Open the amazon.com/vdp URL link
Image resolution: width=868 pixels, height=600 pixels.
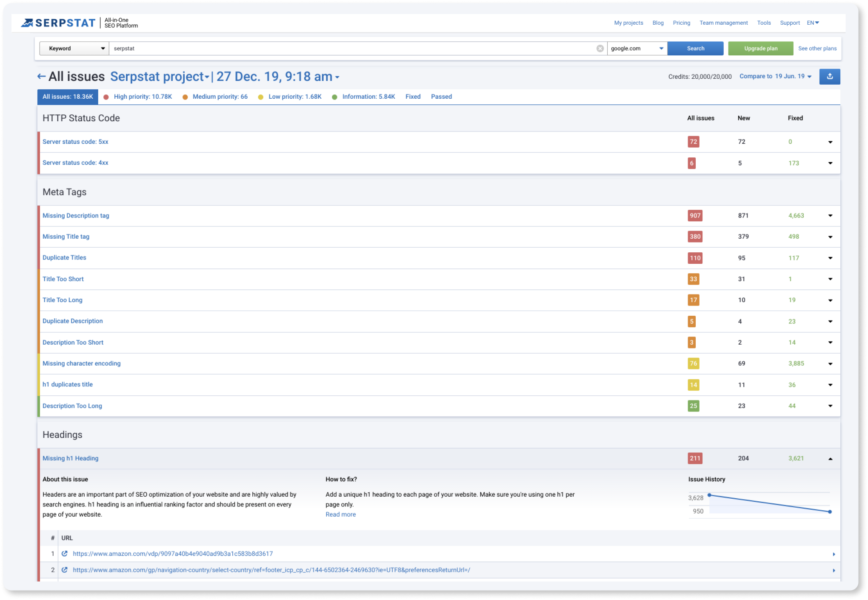[173, 554]
